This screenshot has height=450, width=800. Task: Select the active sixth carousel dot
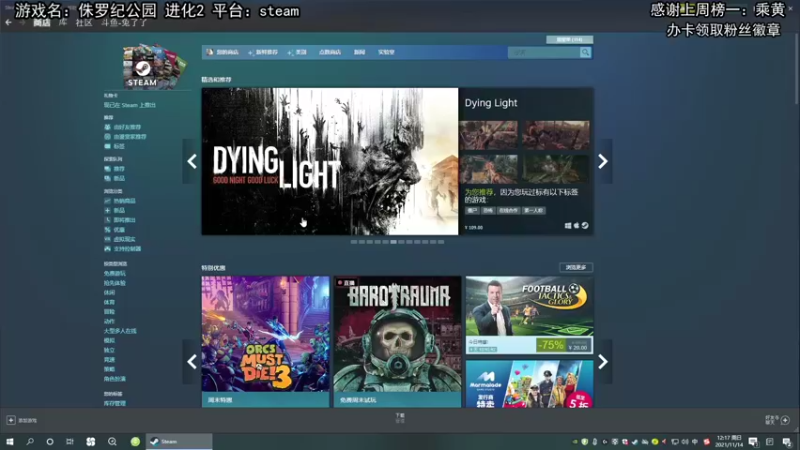point(393,242)
